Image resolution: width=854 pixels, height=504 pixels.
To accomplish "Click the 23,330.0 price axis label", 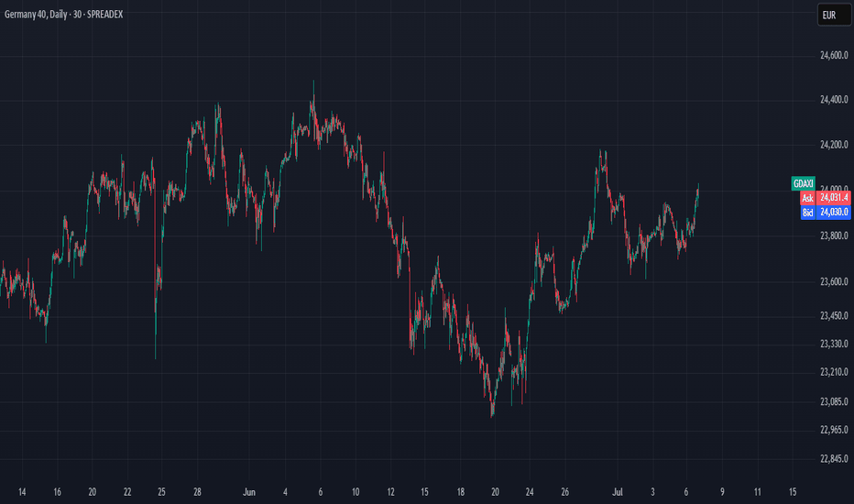I will click(834, 344).
